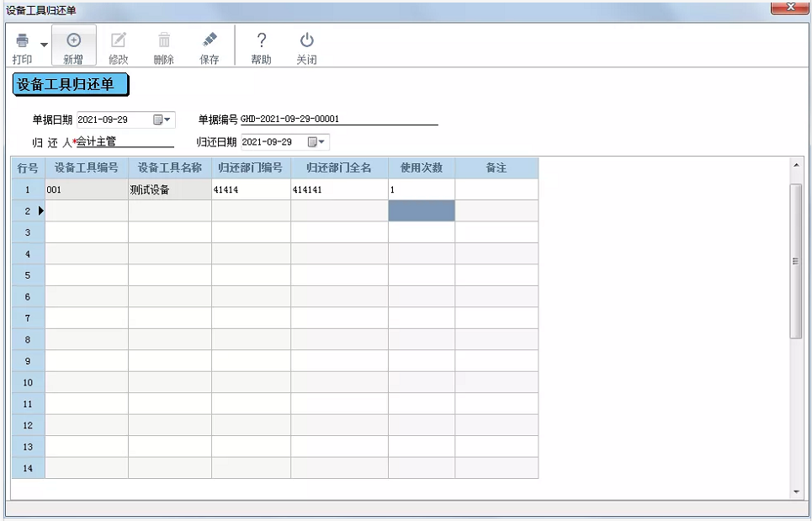
Task: Click the vertical scrollbar thumb
Action: click(796, 261)
